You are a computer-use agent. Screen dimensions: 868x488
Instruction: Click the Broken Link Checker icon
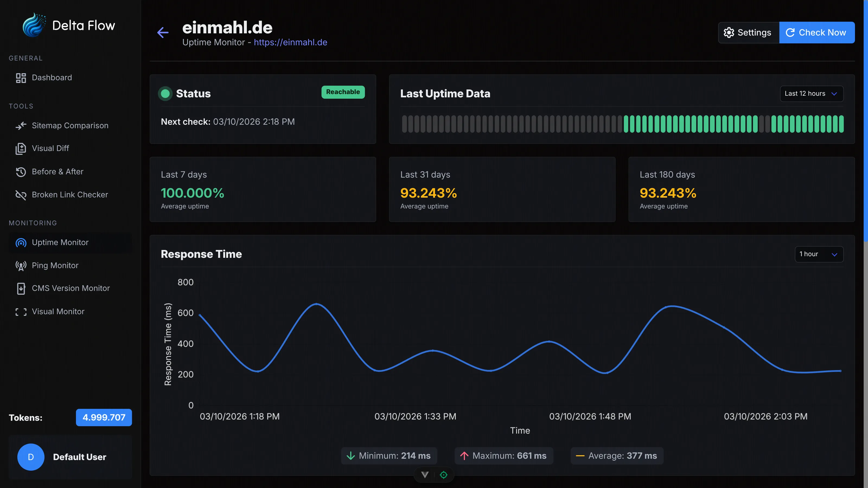click(21, 195)
